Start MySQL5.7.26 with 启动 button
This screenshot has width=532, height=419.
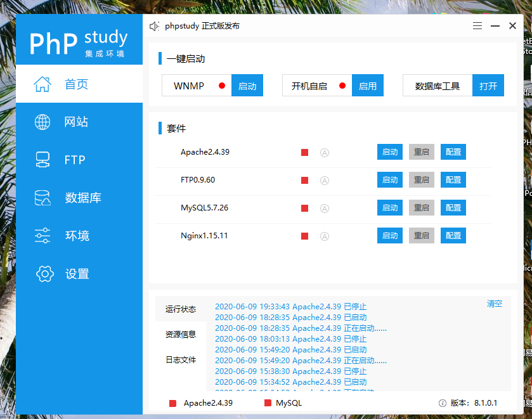click(x=390, y=207)
